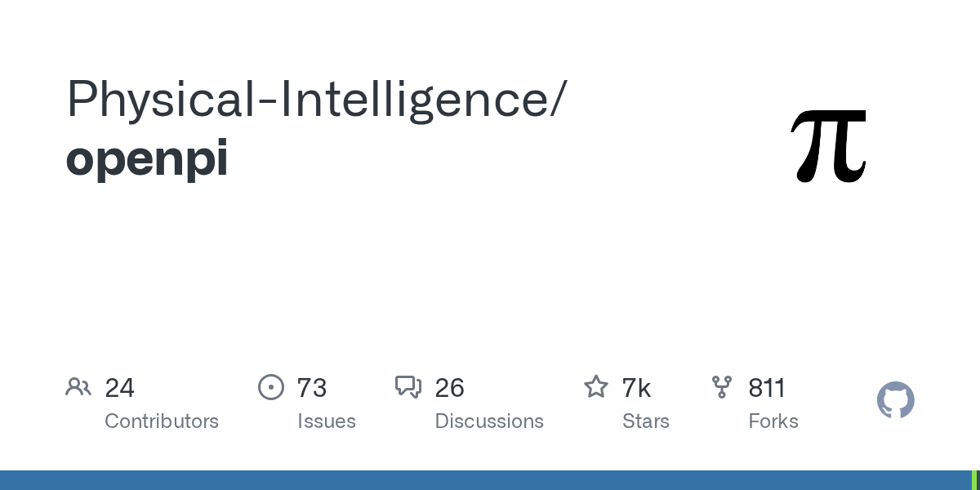The image size is (980, 490).
Task: Click the issue count 73
Action: [312, 388]
